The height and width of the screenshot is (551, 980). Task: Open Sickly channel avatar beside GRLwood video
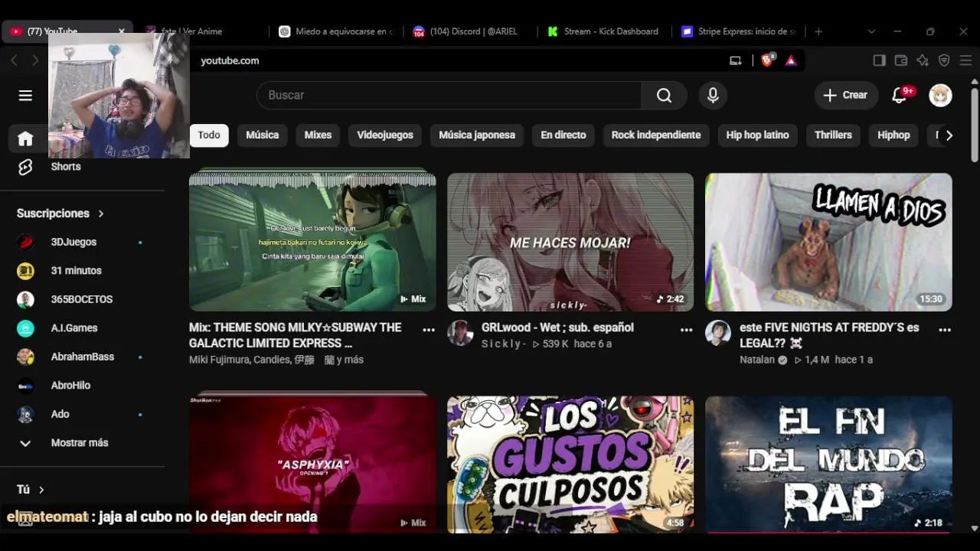point(460,333)
